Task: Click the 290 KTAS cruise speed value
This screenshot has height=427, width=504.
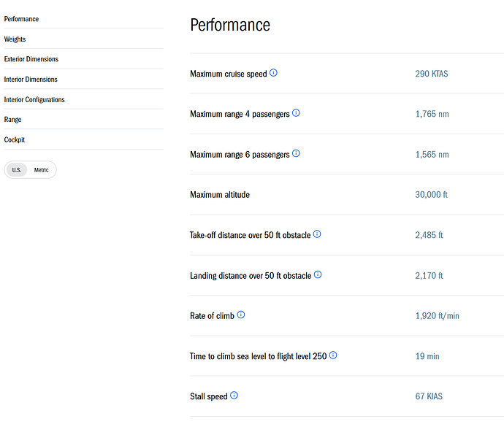Action: [x=432, y=74]
